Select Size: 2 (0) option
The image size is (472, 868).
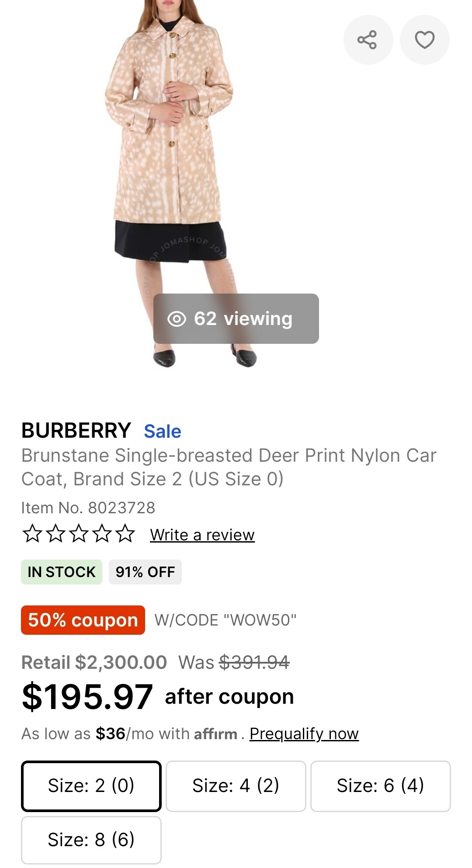tap(91, 786)
